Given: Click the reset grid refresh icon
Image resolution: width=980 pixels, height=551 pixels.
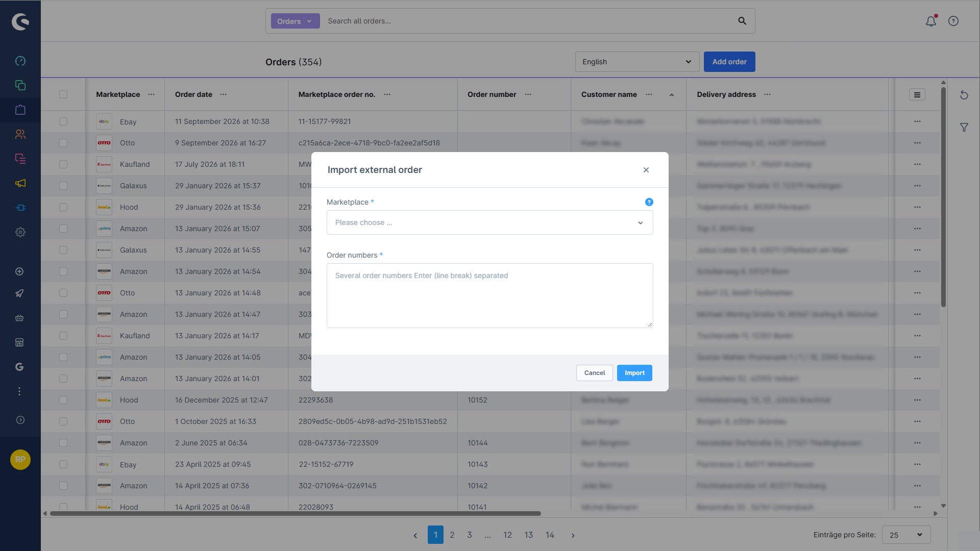Looking at the screenshot, I should (964, 95).
